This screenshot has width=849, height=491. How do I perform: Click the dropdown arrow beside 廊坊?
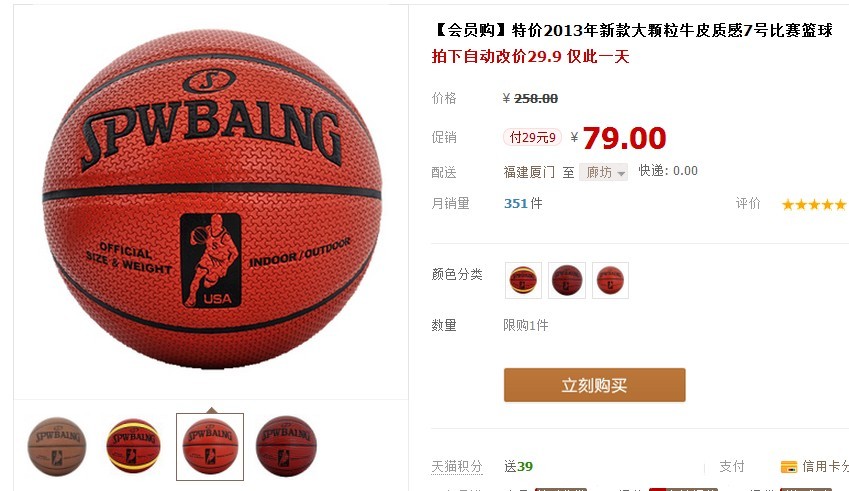(621, 173)
